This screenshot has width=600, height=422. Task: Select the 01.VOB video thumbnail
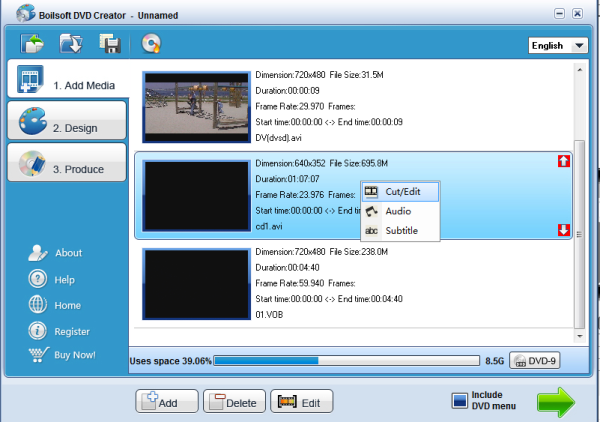tap(196, 284)
